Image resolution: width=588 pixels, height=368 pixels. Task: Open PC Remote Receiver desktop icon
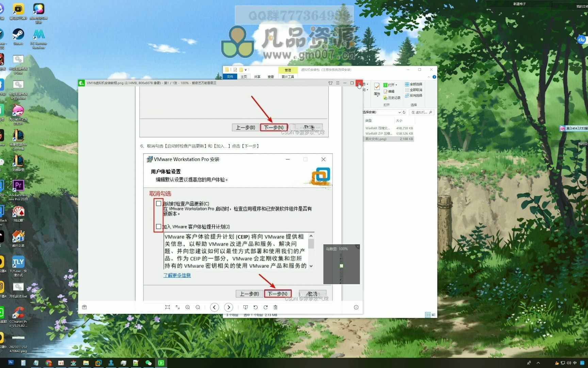39,39
